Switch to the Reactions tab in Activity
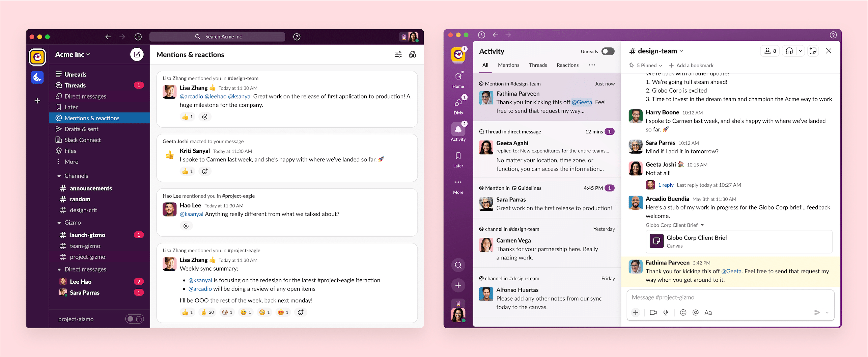The image size is (868, 357). pos(567,65)
